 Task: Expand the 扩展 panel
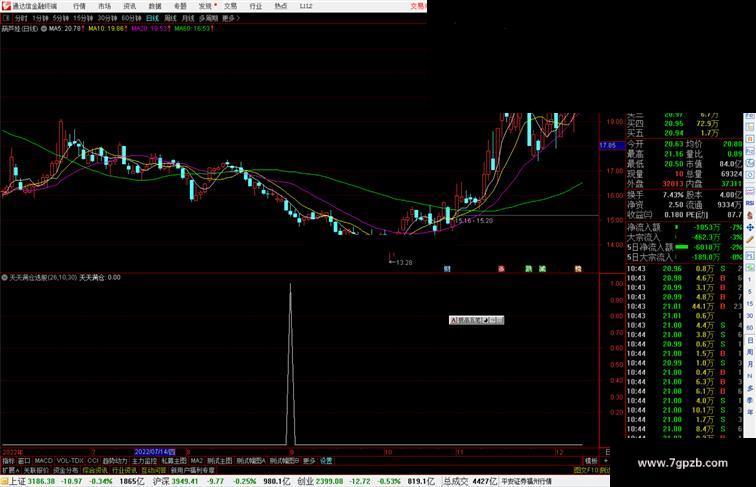point(10,470)
